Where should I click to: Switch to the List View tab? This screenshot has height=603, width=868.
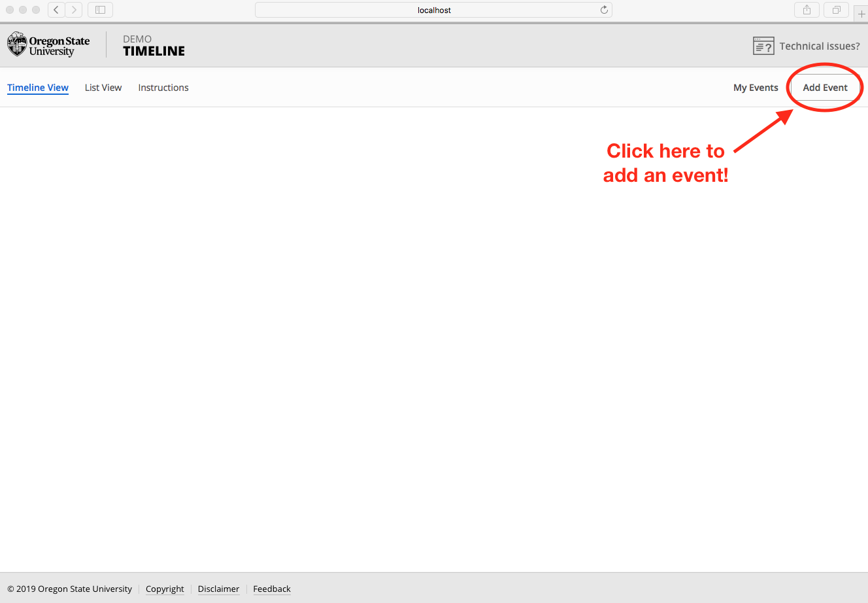(x=103, y=88)
